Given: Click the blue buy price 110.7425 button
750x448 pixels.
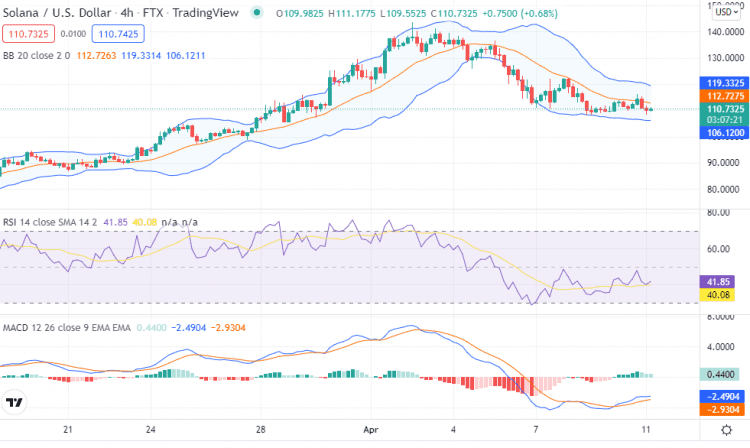Looking at the screenshot, I should click(118, 34).
